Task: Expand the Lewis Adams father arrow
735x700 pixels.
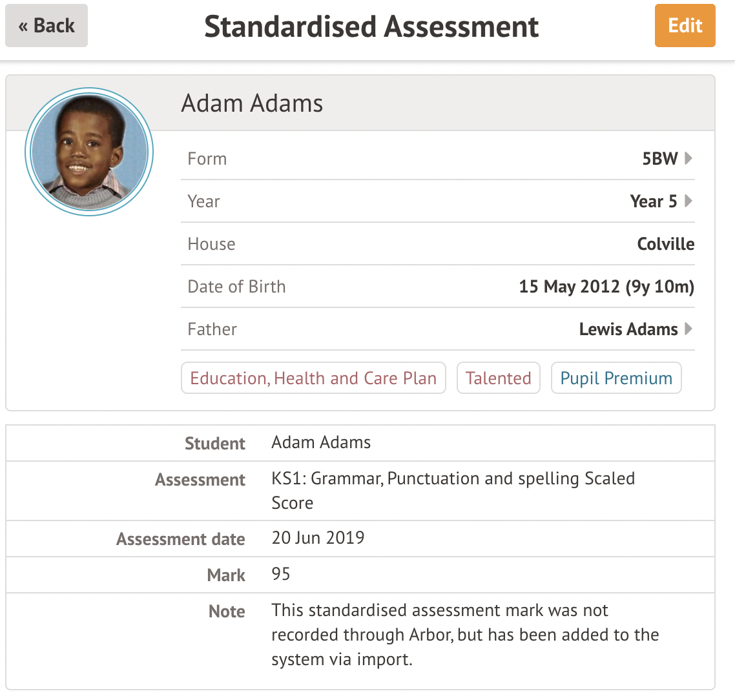Action: pyautogui.click(x=688, y=329)
